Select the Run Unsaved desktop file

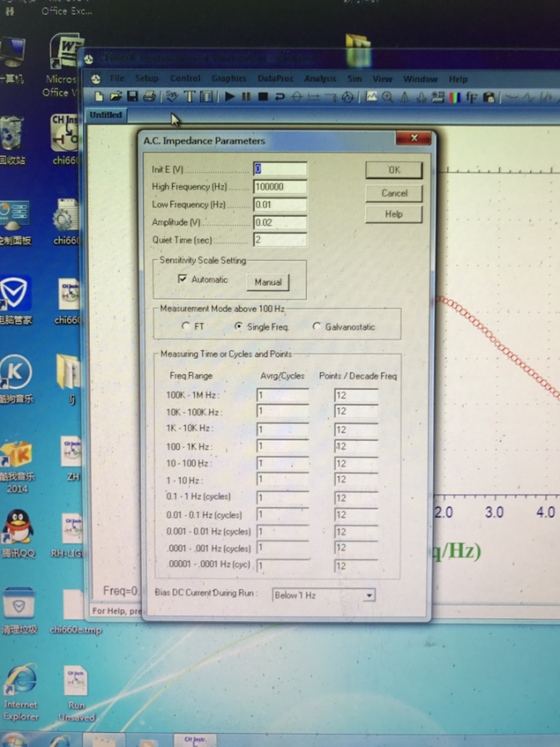click(x=76, y=693)
